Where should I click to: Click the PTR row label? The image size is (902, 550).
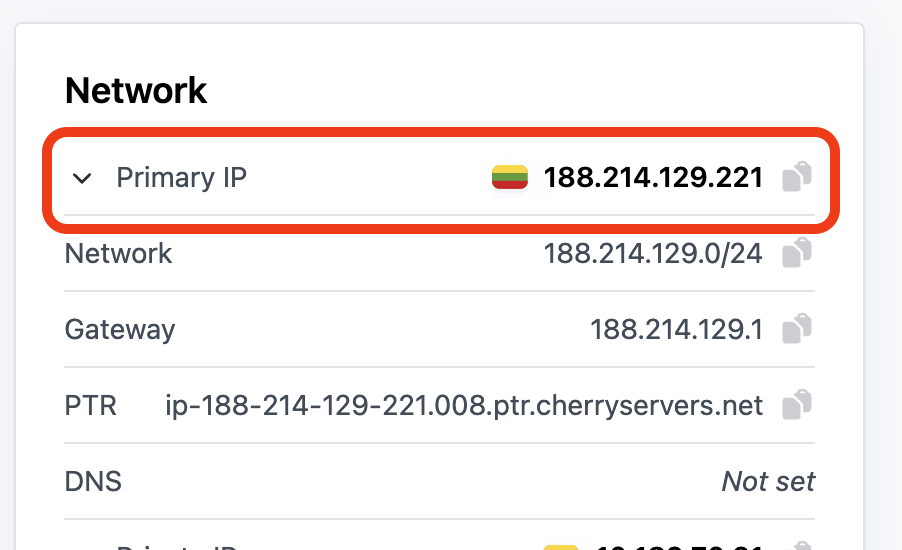(91, 406)
